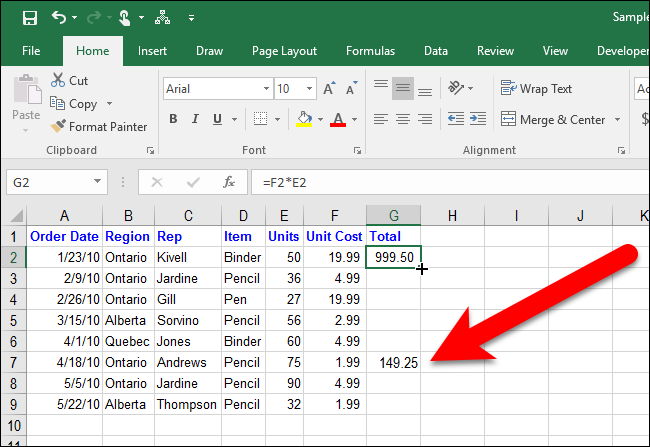Open the Formulas ribbon tab
Viewport: 650px width, 447px height.
(x=370, y=51)
